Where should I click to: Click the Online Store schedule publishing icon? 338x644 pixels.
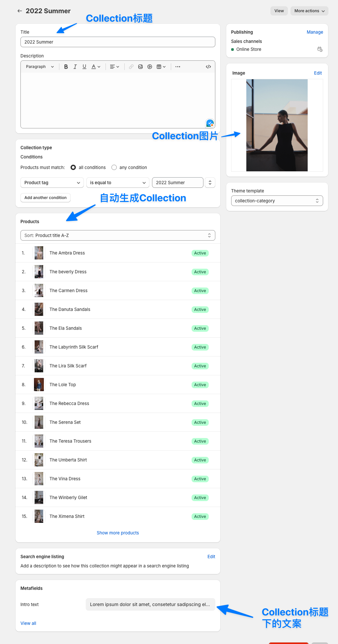(x=320, y=49)
